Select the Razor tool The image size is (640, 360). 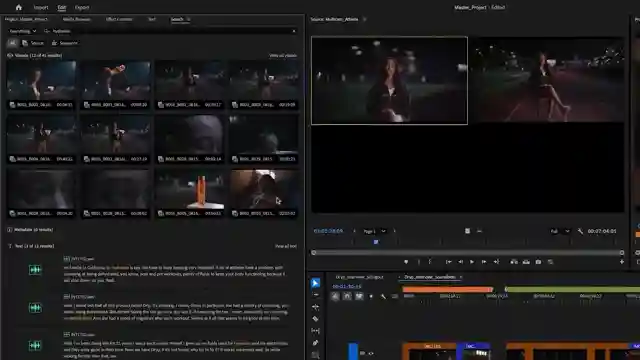tap(316, 319)
